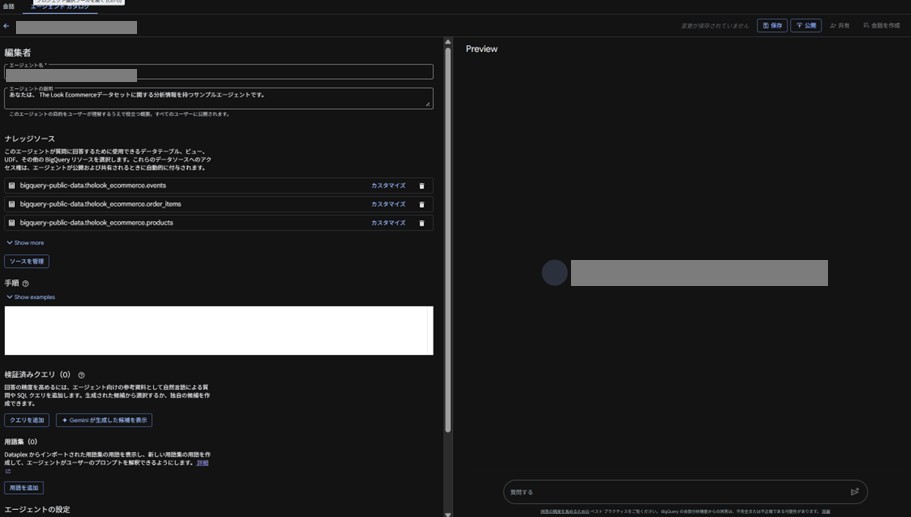Click trash icon for thelook_ecommerce.products
The width and height of the screenshot is (911, 517).
click(x=421, y=223)
